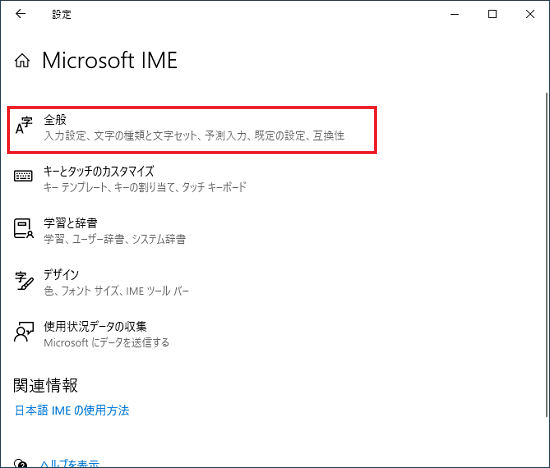Click the keyboard icon for キーとタッチのカスタマイズ

coord(23,176)
